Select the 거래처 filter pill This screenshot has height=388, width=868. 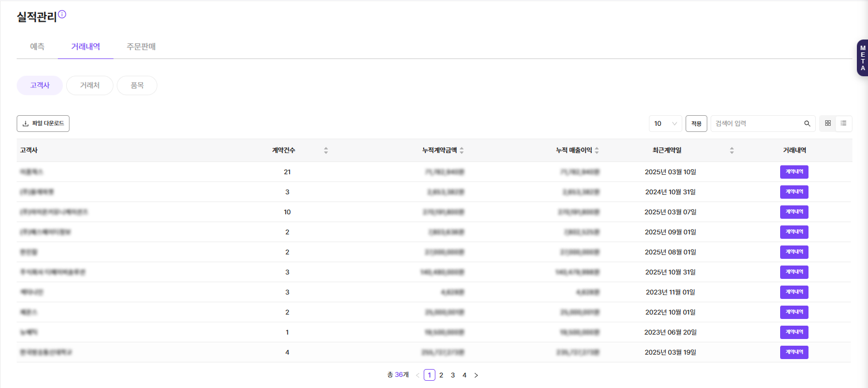[90, 86]
